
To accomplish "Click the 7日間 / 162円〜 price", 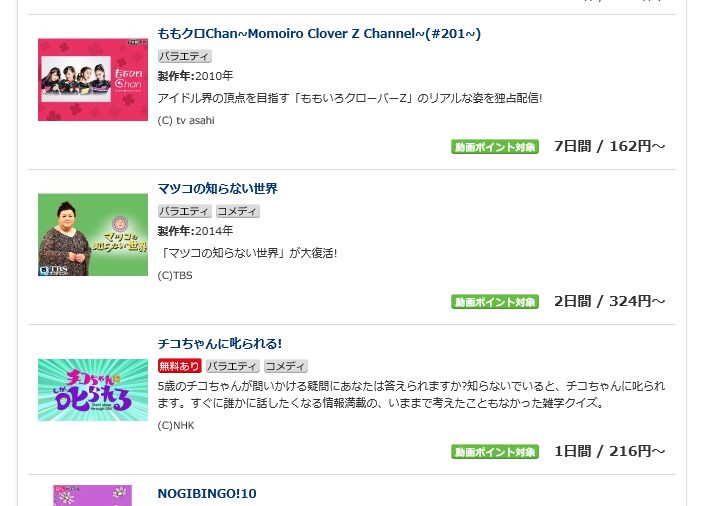I will (609, 146).
